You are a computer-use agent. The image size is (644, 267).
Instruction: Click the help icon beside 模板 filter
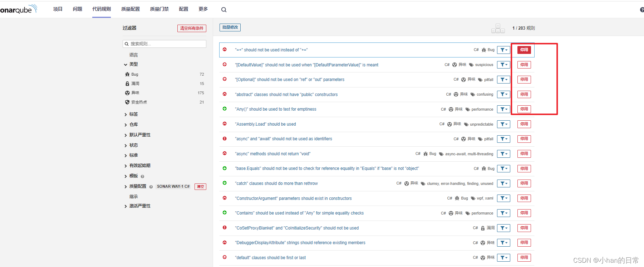[x=142, y=176]
